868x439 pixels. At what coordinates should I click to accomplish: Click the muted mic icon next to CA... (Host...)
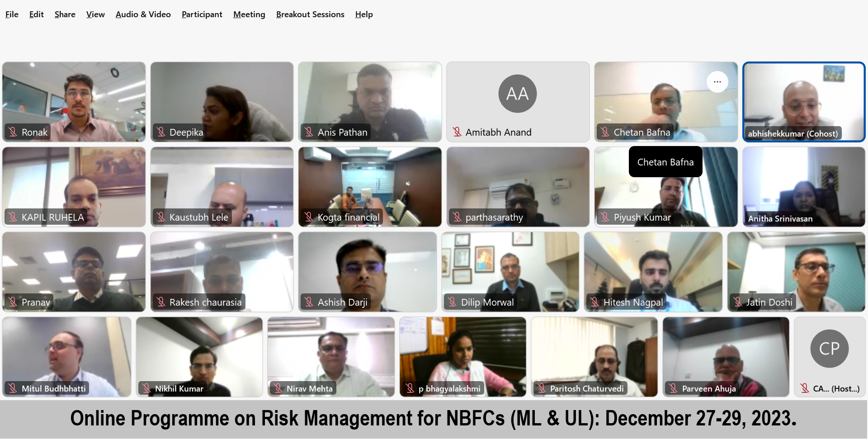(805, 388)
